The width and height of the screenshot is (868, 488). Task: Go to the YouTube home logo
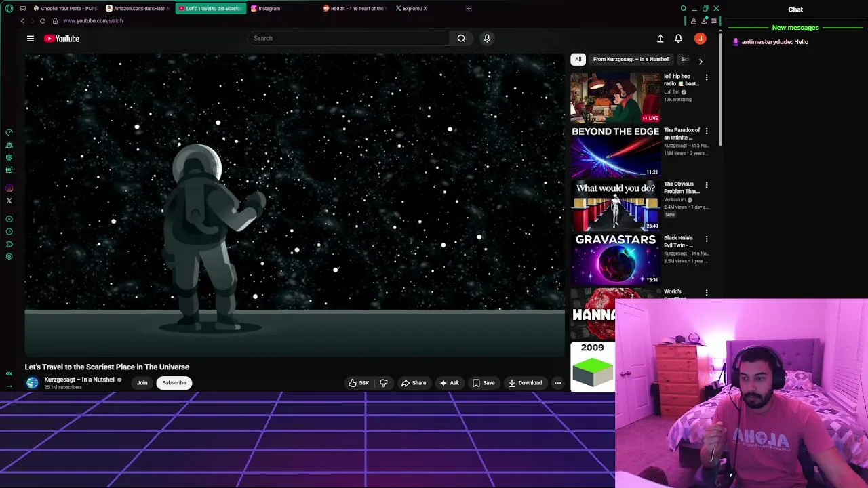coord(62,39)
